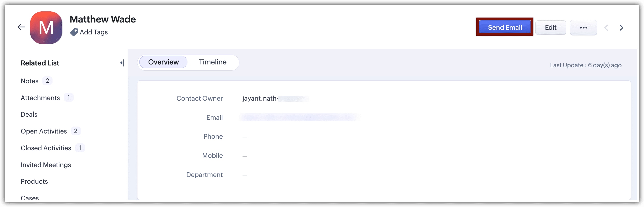644x207 pixels.
Task: Click the back arrow to leave contact view
Action: pyautogui.click(x=21, y=27)
